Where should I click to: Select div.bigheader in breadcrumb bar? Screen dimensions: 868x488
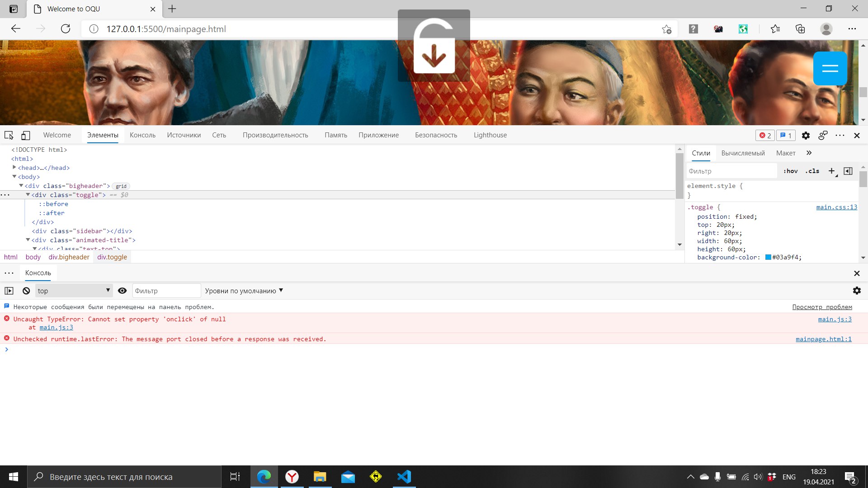pos(69,257)
